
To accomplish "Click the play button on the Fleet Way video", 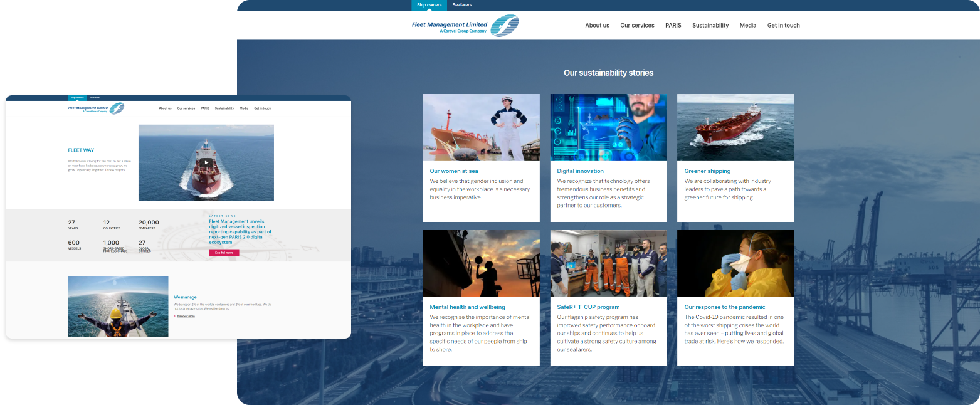I will [206, 162].
